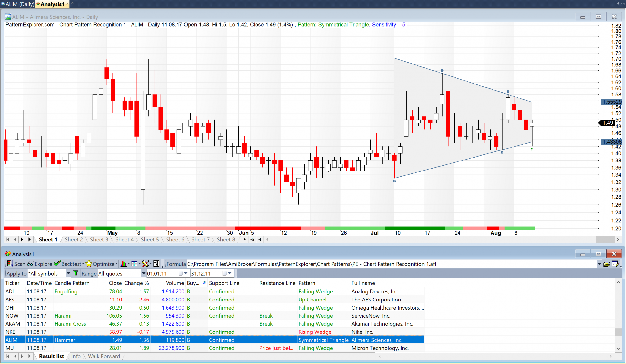The height and width of the screenshot is (364, 626).
Task: Go to last result tab arrow
Action: pos(30,356)
